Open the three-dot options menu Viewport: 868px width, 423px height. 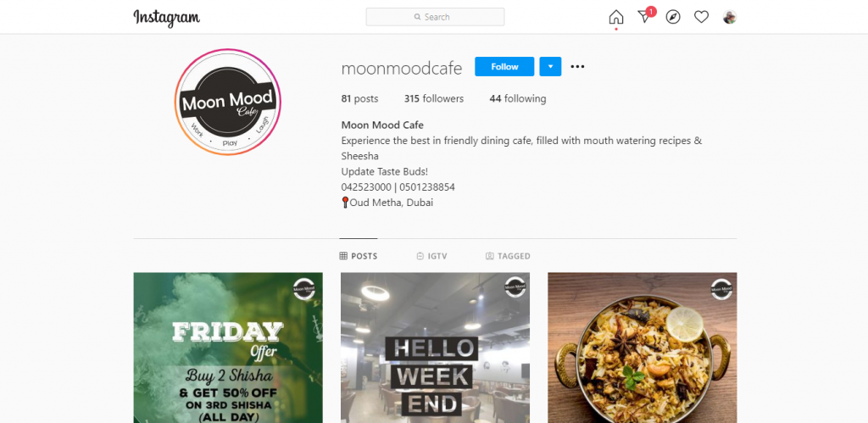(x=577, y=66)
